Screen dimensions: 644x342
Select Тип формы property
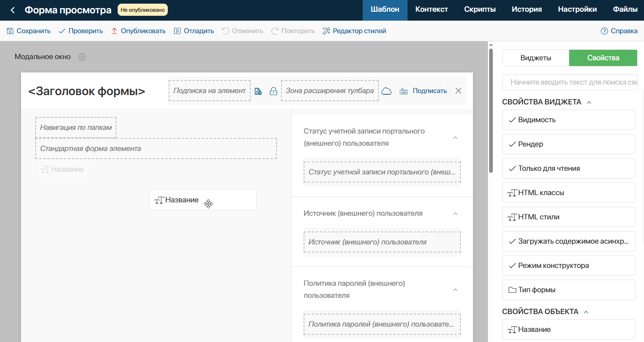tap(569, 290)
